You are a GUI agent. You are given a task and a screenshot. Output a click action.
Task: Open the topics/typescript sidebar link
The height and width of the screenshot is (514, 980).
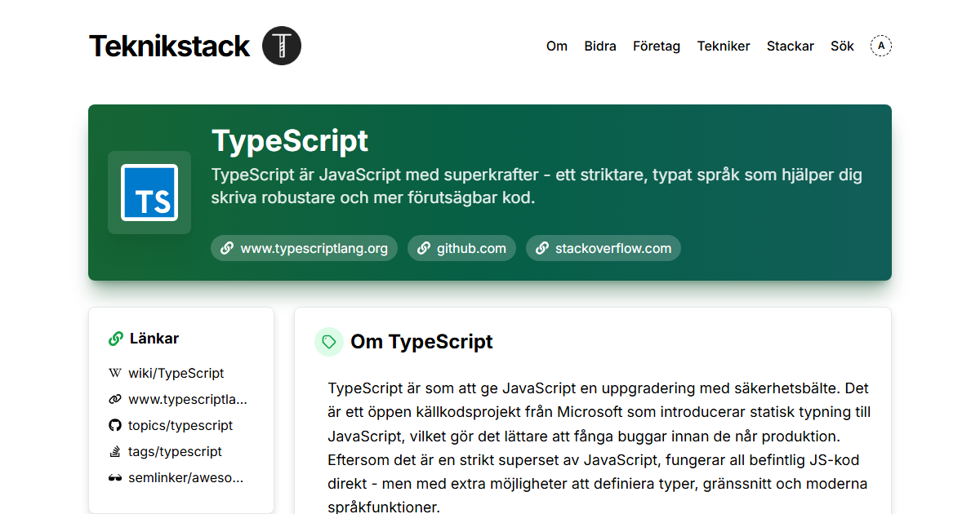pos(180,425)
